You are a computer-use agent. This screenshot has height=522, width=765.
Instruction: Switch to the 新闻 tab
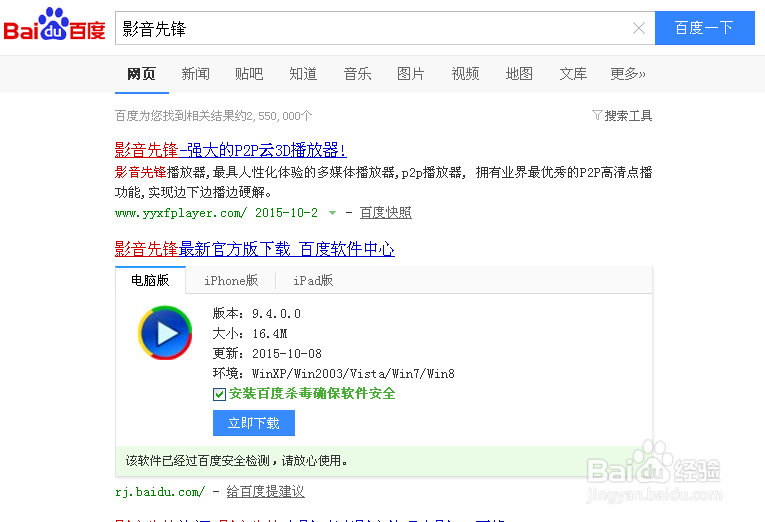click(196, 74)
